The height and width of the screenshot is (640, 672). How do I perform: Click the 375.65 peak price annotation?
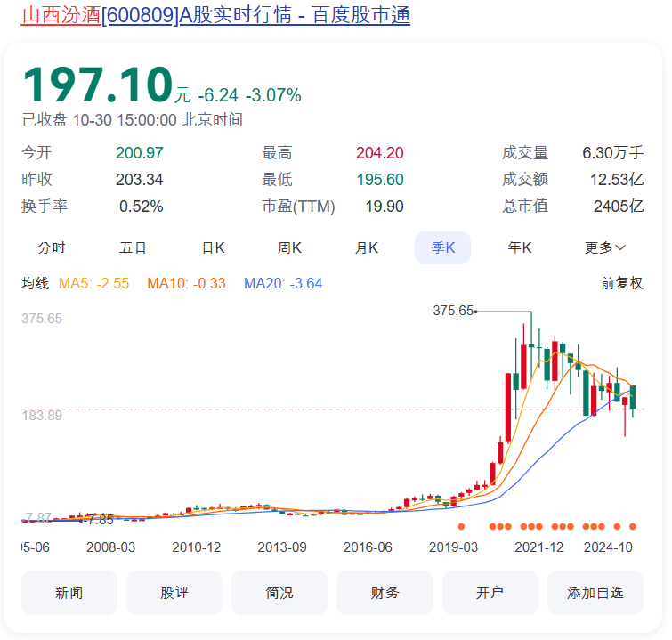tap(453, 311)
